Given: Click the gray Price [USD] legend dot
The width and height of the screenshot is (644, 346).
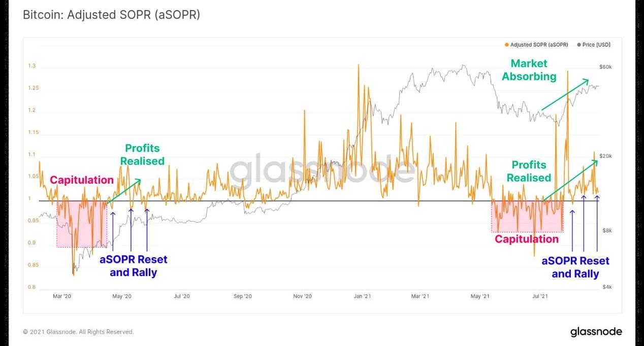Looking at the screenshot, I should [579, 45].
